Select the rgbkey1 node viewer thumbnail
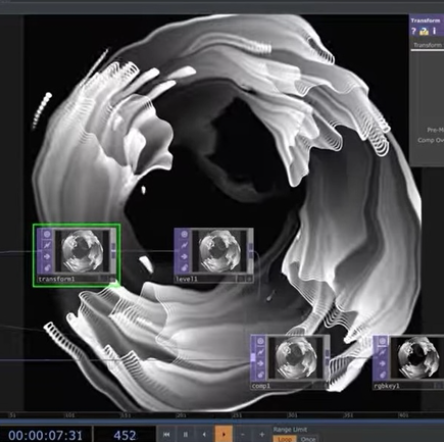 point(417,358)
